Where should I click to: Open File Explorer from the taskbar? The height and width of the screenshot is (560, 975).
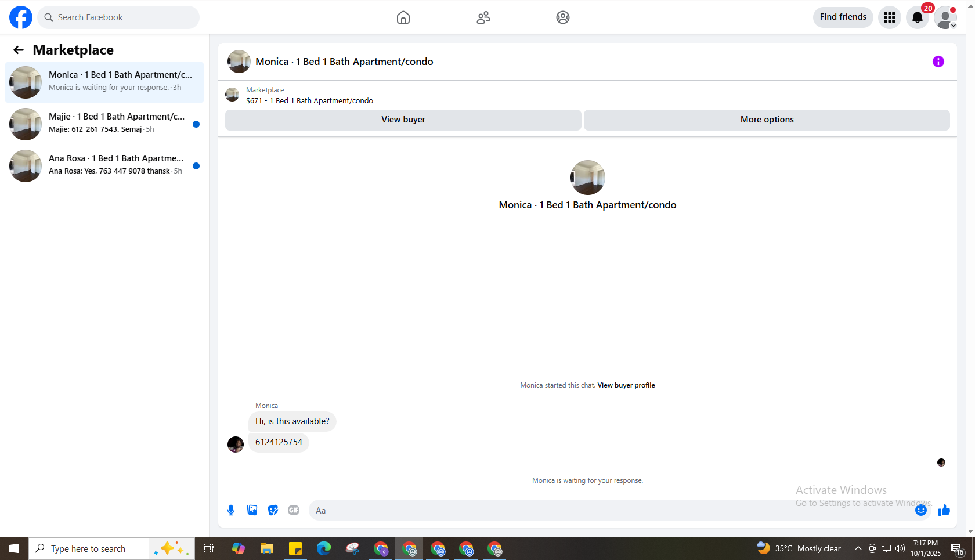[267, 548]
